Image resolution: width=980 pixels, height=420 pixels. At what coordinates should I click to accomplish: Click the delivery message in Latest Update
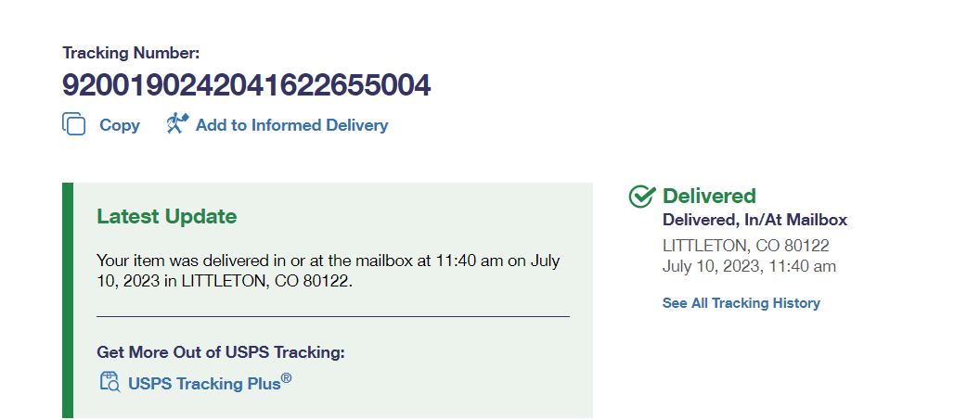[x=328, y=271]
